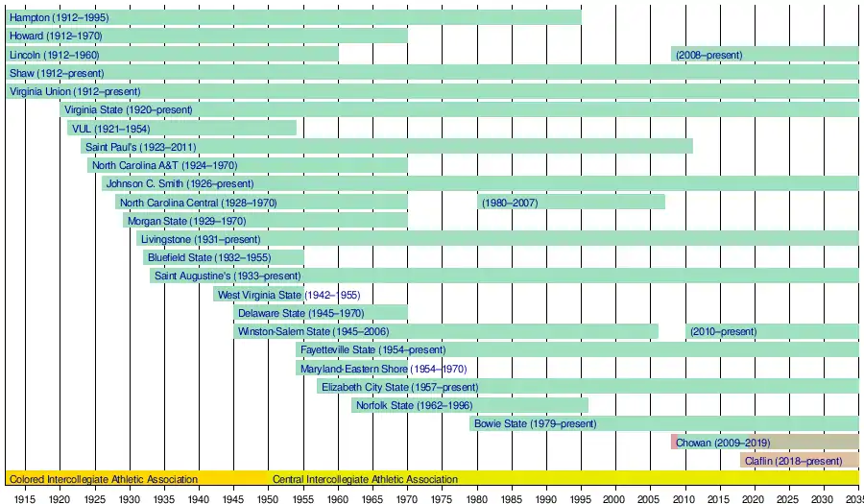The height and width of the screenshot is (504, 864).
Task: Click the 1955 axis year label
Action: click(x=303, y=498)
